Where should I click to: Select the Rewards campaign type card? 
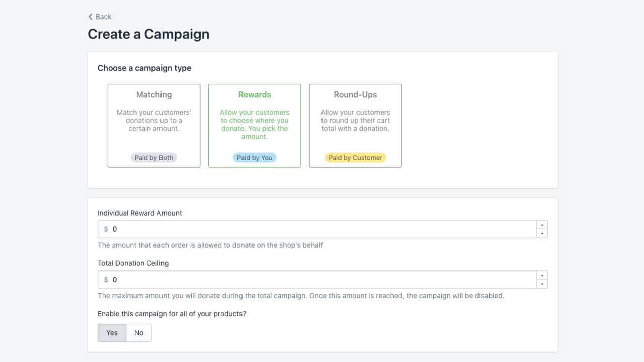[x=255, y=126]
